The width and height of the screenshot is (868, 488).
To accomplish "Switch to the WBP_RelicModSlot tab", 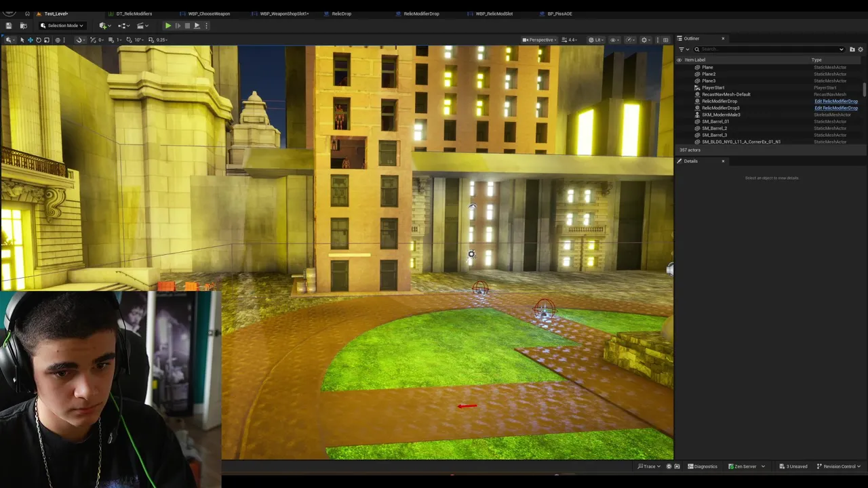I will click(x=494, y=14).
